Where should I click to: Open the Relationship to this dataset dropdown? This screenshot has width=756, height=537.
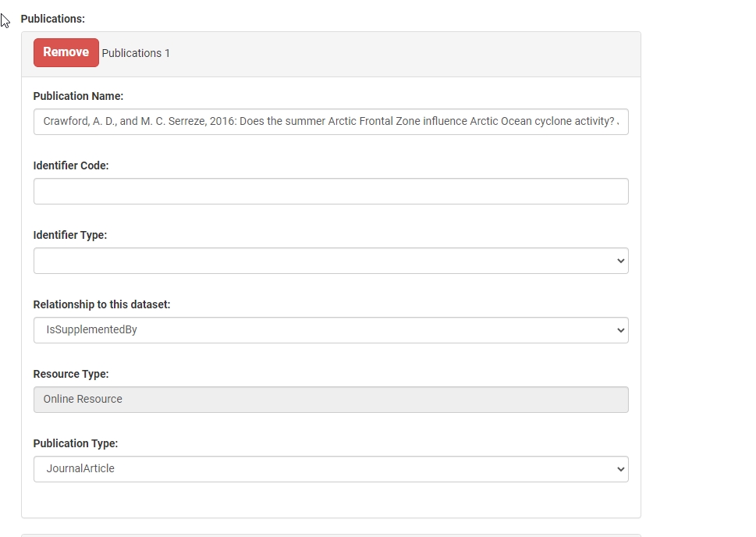pyautogui.click(x=331, y=330)
